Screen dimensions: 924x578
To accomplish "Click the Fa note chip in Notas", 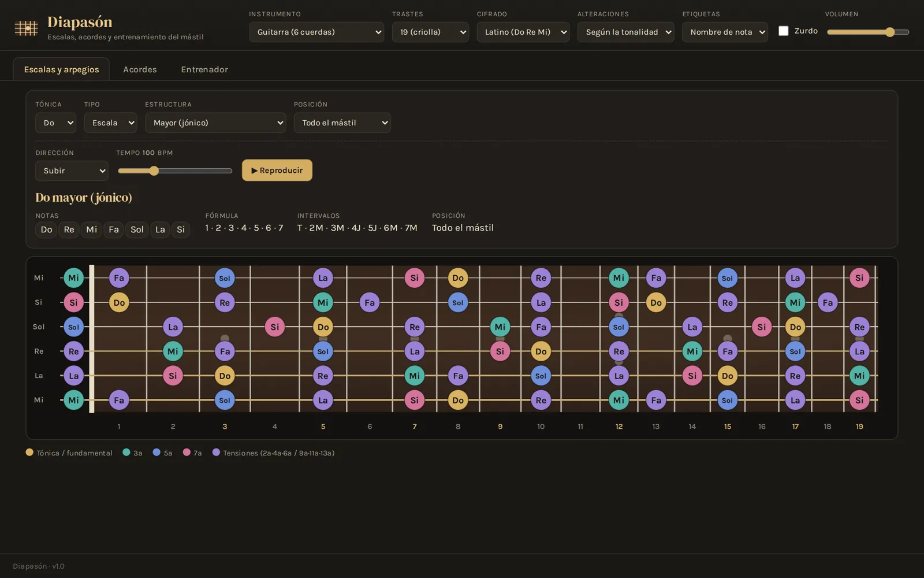I will pos(114,229).
